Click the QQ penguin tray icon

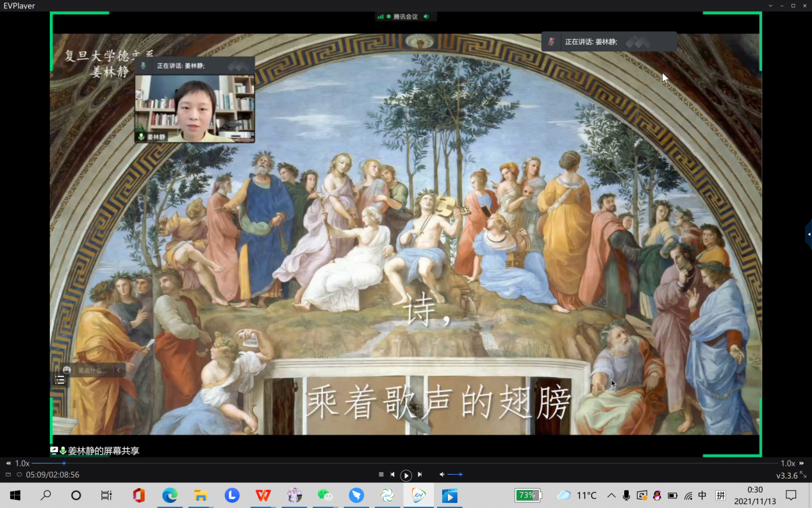click(657, 495)
